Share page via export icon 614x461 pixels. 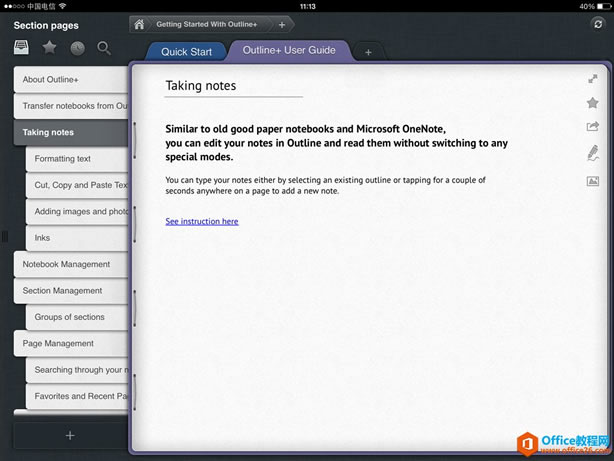coord(592,127)
